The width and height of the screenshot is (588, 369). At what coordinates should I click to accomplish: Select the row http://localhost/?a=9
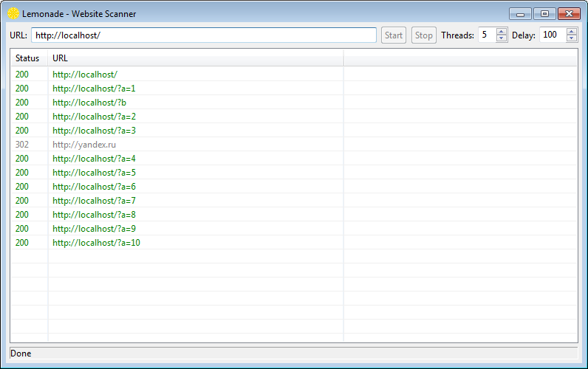coord(293,229)
